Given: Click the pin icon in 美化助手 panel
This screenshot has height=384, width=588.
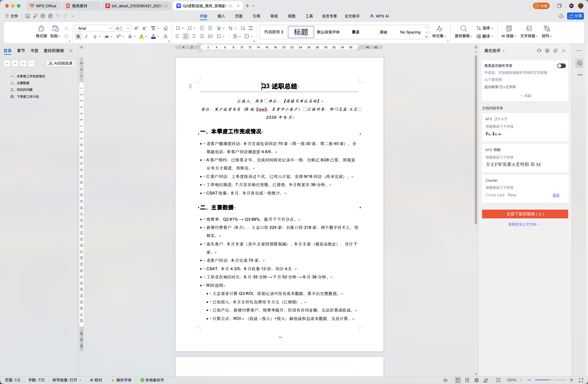Looking at the screenshot, I should point(555,51).
